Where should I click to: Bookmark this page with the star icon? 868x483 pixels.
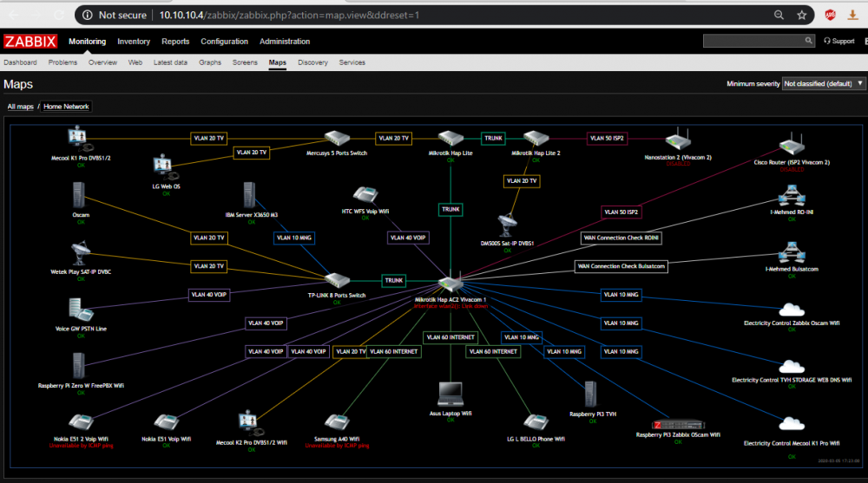pyautogui.click(x=801, y=15)
